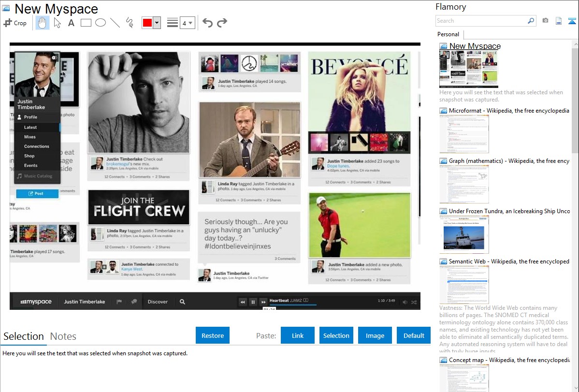Activate the hand pan tool
The image size is (579, 392).
(42, 23)
